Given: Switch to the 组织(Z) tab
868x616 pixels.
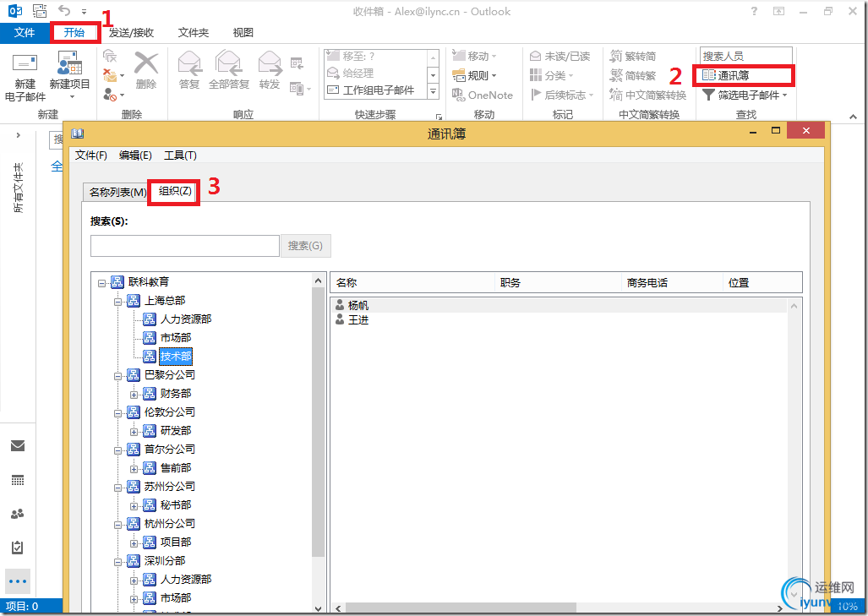Looking at the screenshot, I should pos(174,192).
